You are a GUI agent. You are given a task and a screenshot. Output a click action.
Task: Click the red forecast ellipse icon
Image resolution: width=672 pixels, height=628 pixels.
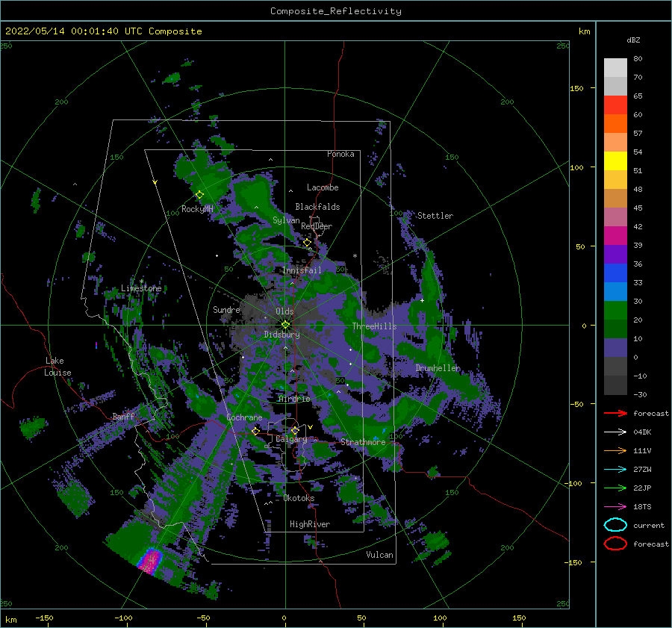point(615,544)
